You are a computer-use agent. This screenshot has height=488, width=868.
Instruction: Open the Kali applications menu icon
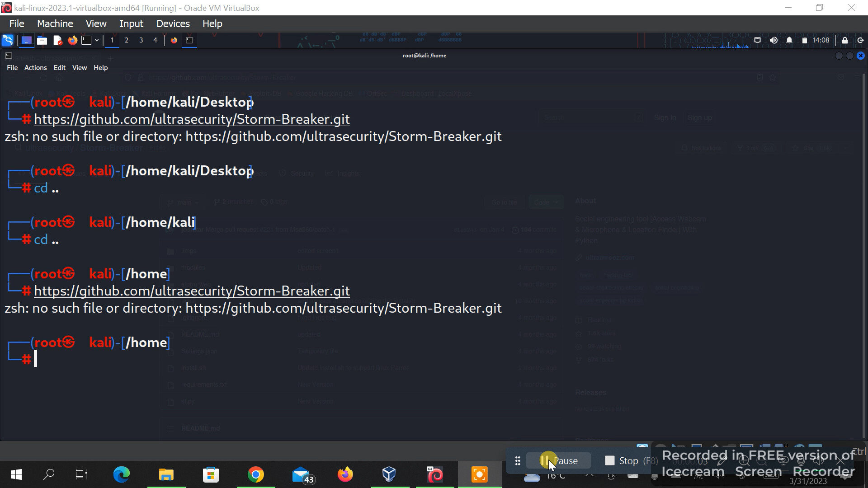tap(8, 40)
